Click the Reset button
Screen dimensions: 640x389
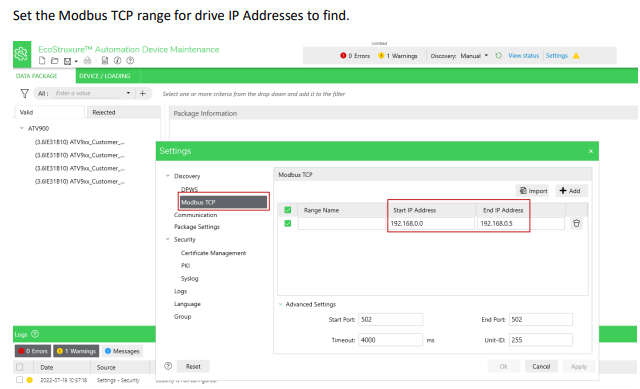coord(193,367)
